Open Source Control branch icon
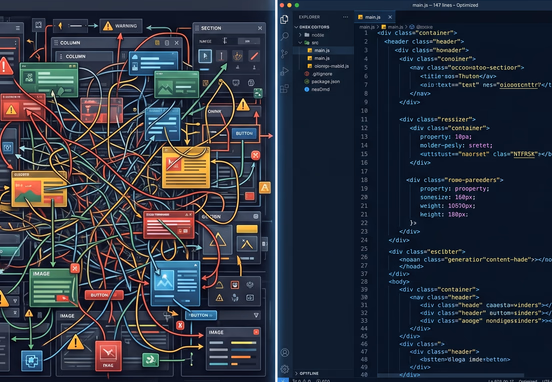The image size is (552, 382). point(284,54)
